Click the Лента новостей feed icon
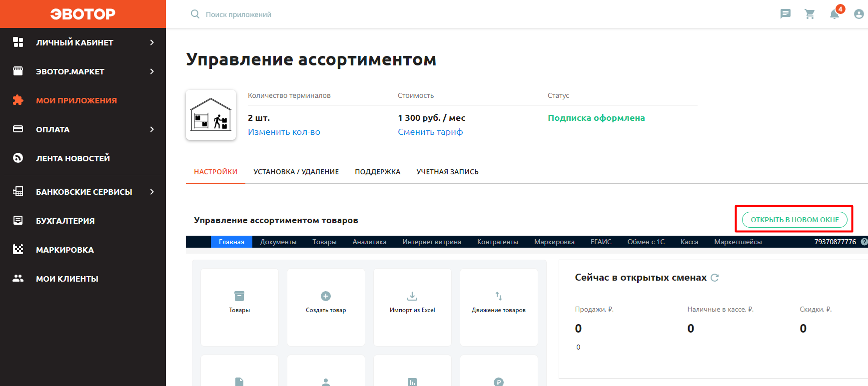 coord(18,158)
